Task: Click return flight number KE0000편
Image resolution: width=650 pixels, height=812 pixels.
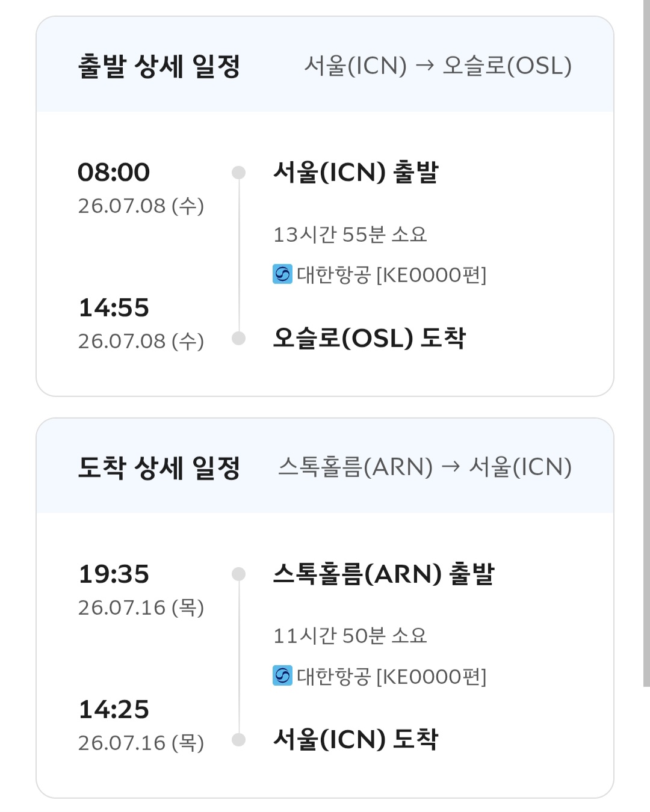Action: [431, 677]
